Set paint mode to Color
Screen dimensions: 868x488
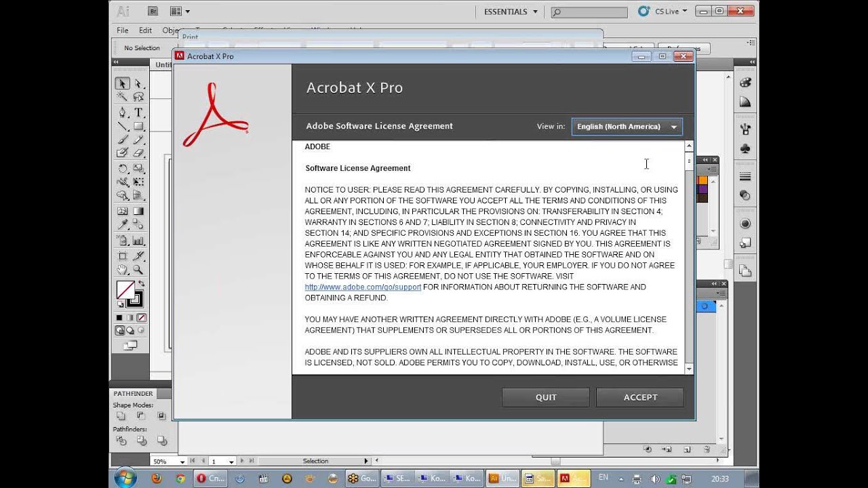(119, 318)
